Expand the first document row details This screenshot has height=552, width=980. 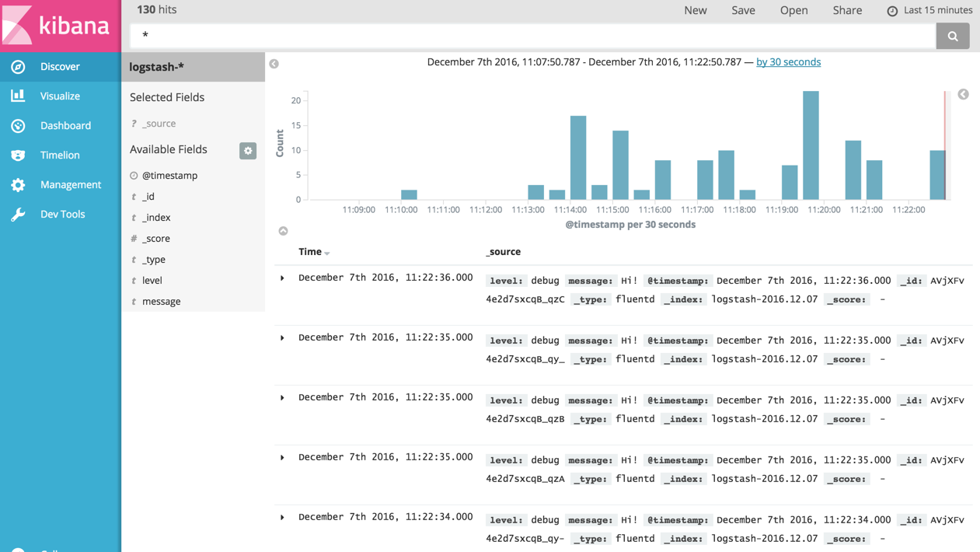click(x=283, y=277)
